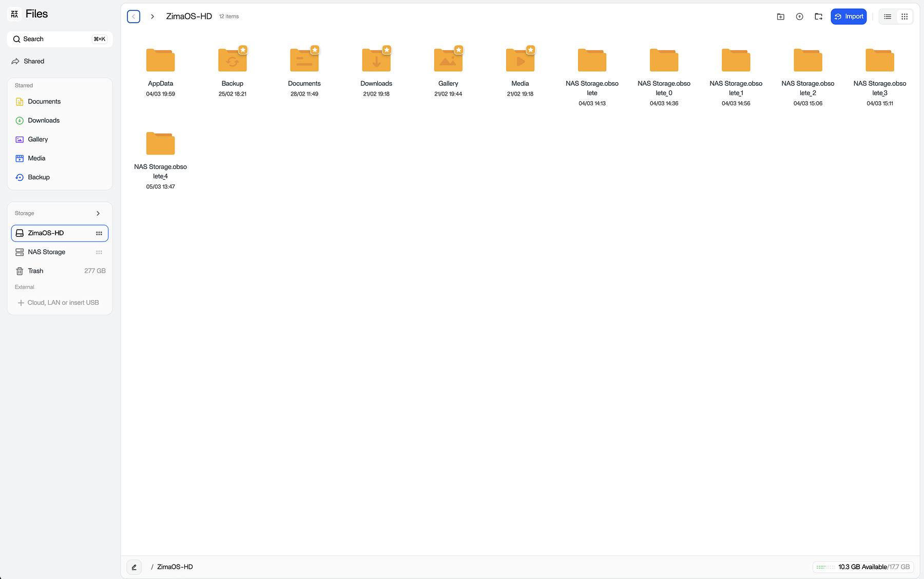Open the Shared section in the sidebar
This screenshot has width=924, height=579.
pos(34,61)
